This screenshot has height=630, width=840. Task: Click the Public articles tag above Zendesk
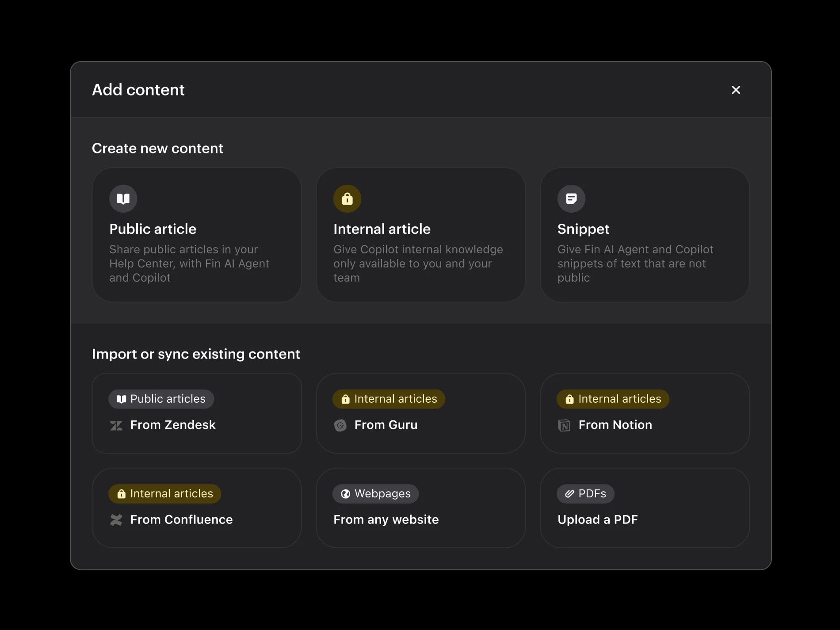tap(161, 399)
